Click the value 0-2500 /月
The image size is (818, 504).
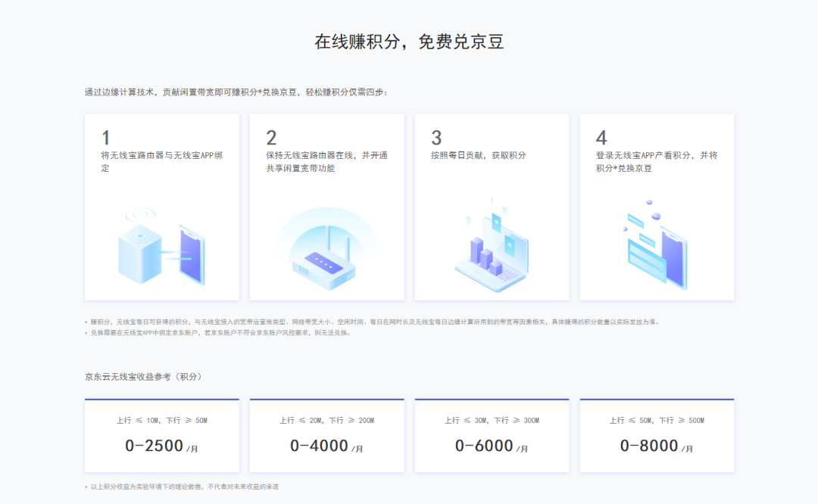162,446
